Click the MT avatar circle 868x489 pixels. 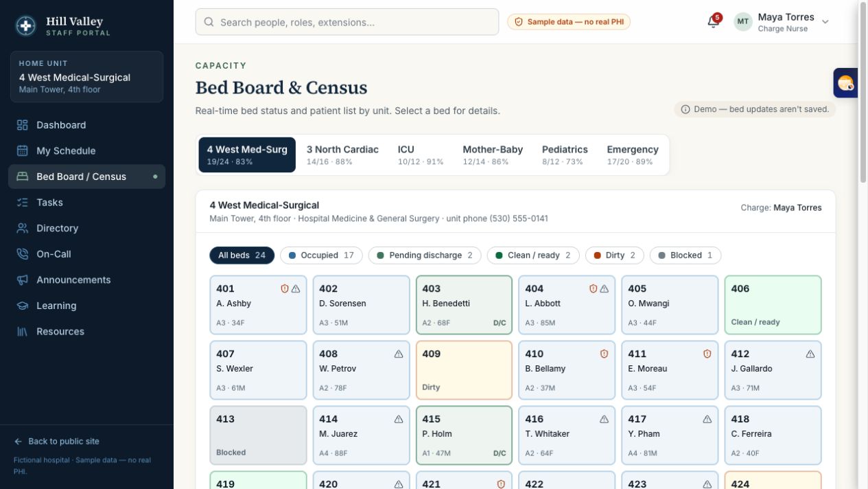[x=743, y=22]
